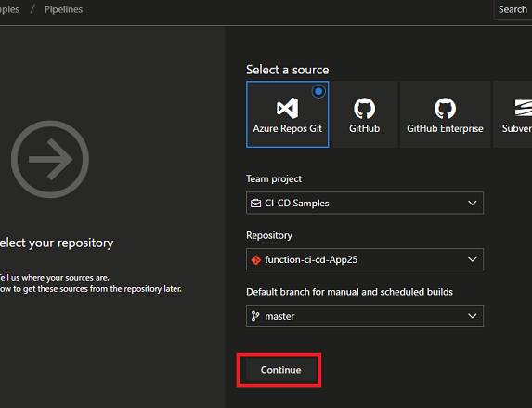532x408 pixels.
Task: Click the branch icon beside master
Action: click(x=255, y=316)
